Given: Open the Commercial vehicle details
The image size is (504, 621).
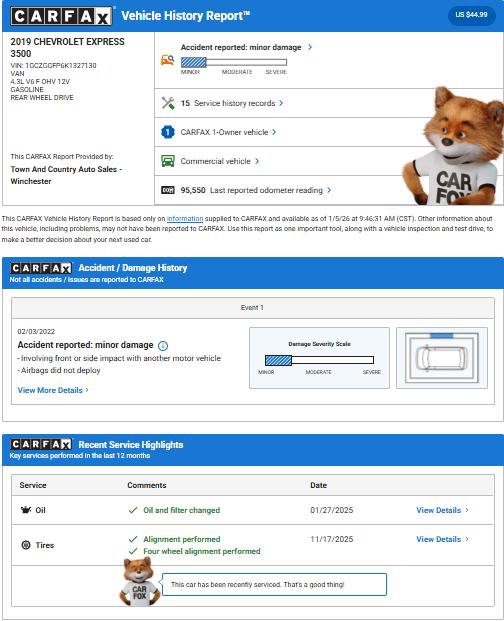Looking at the screenshot, I should click(220, 161).
